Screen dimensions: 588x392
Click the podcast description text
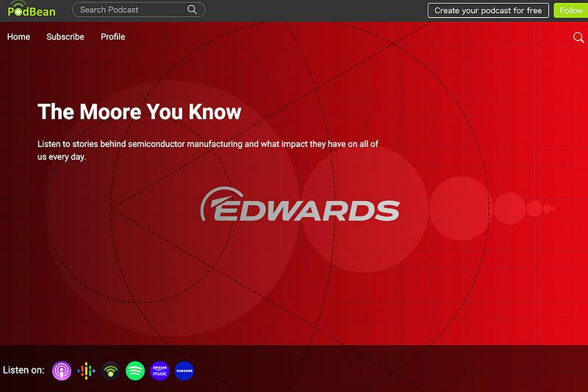coord(208,150)
